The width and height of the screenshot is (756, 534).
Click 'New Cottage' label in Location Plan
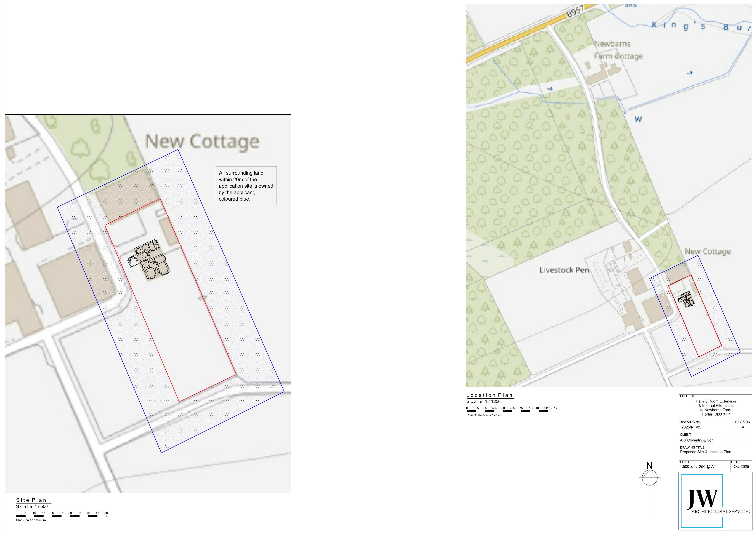708,252
